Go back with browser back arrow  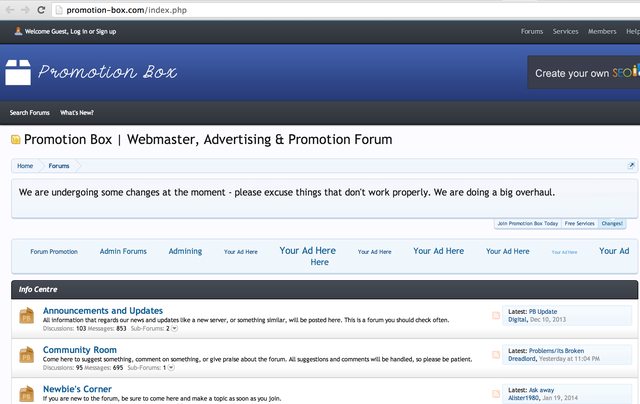[x=10, y=10]
